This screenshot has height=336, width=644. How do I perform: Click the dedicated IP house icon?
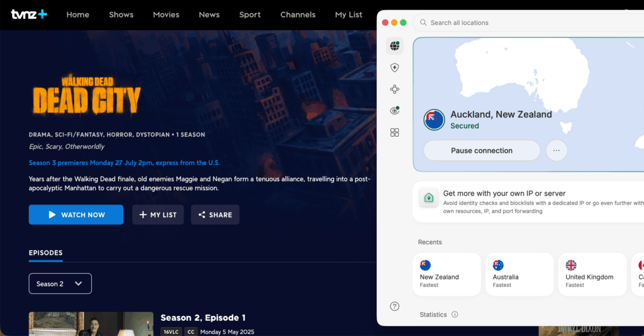(x=429, y=198)
